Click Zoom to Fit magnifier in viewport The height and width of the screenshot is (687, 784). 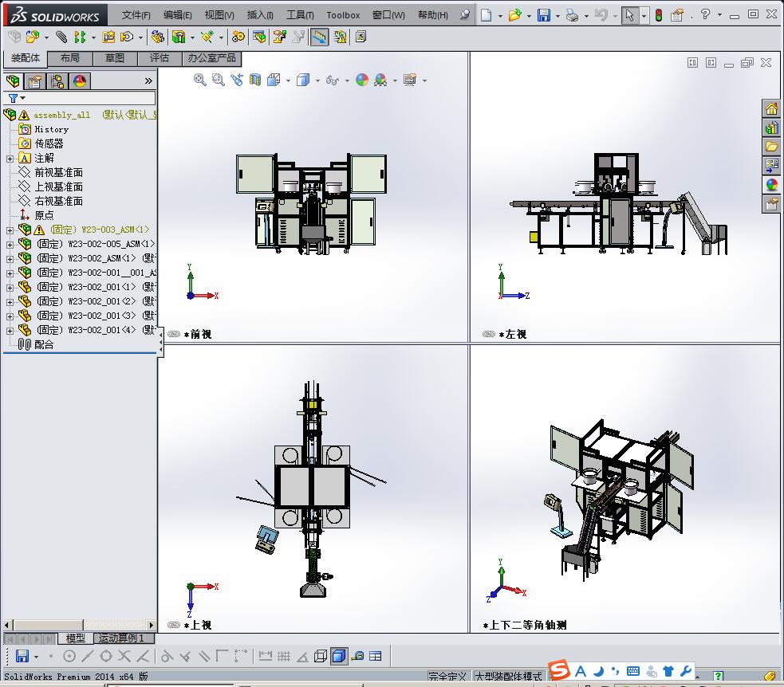(x=199, y=80)
